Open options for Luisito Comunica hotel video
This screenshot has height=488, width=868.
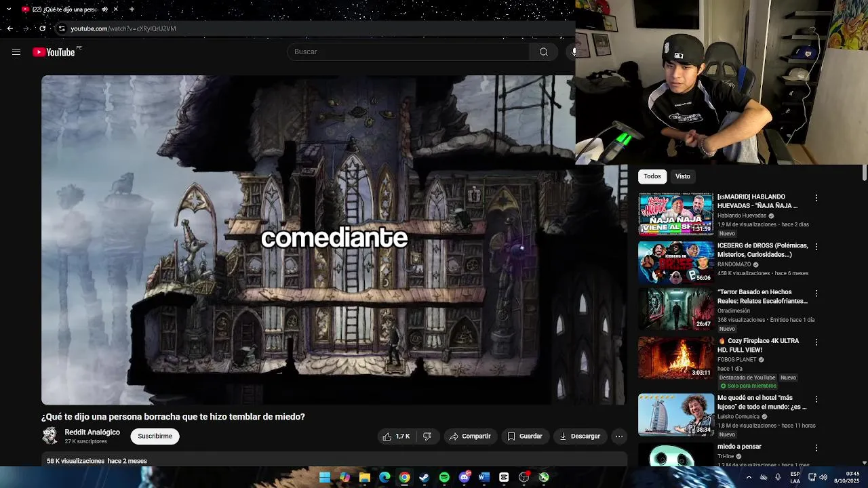click(x=816, y=399)
